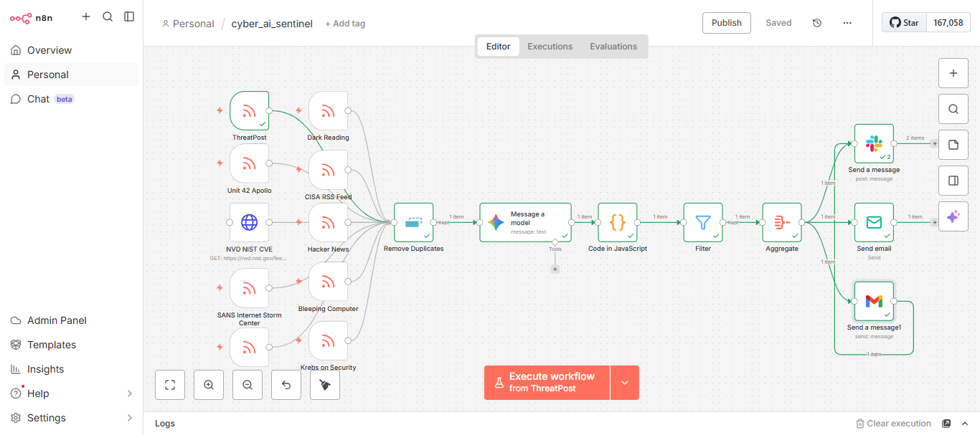Open the AI assistant sparkle button
Viewport: 980px width, 435px height.
click(953, 216)
